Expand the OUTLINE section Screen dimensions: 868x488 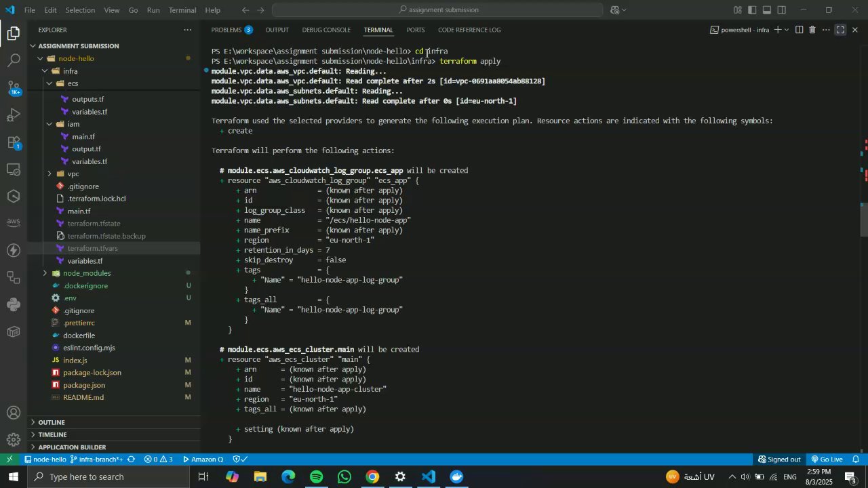coord(114,422)
